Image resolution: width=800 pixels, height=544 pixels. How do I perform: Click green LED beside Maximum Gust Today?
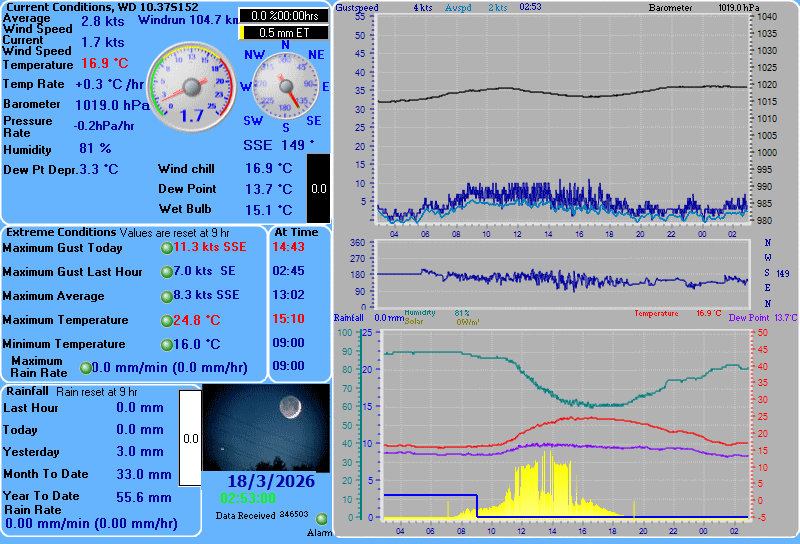(x=167, y=248)
